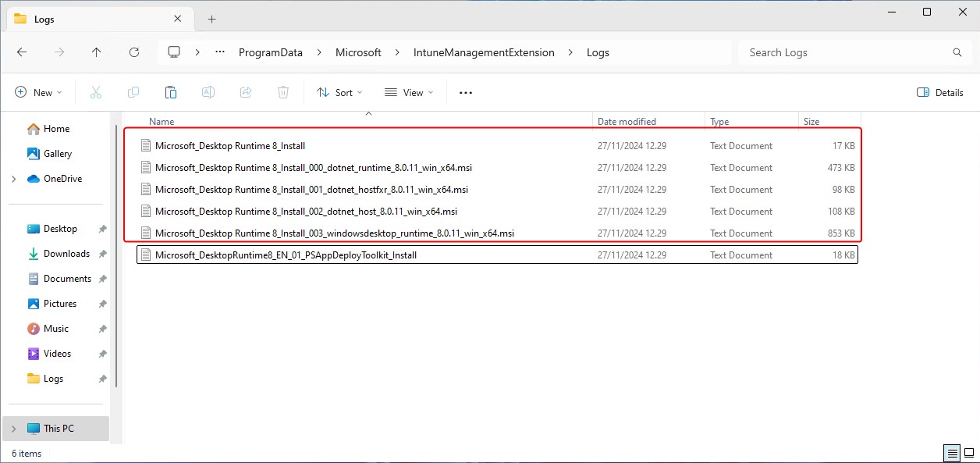Open the New item dropdown
The image size is (980, 463).
tap(38, 92)
